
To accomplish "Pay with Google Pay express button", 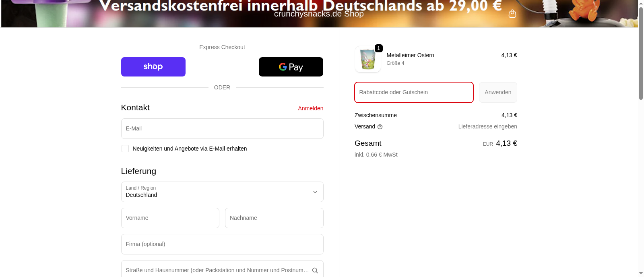I will 291,67.
